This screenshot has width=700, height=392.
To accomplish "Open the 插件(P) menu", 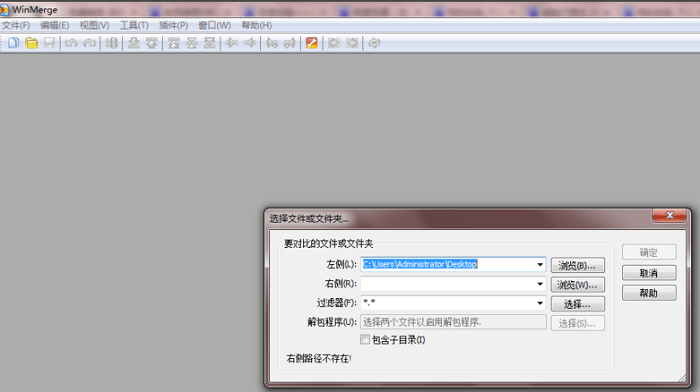I will point(173,25).
